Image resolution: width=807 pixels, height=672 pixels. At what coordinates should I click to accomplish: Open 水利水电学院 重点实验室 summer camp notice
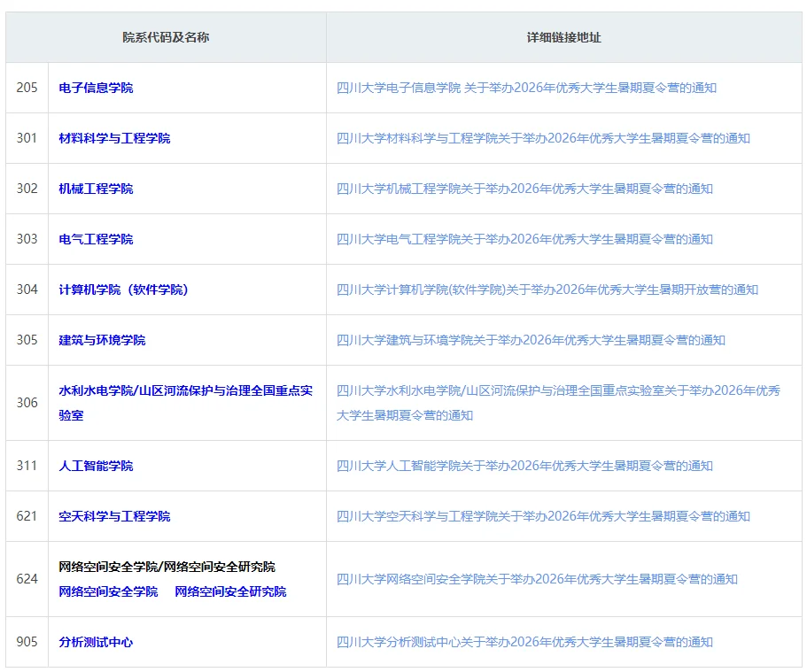click(558, 403)
